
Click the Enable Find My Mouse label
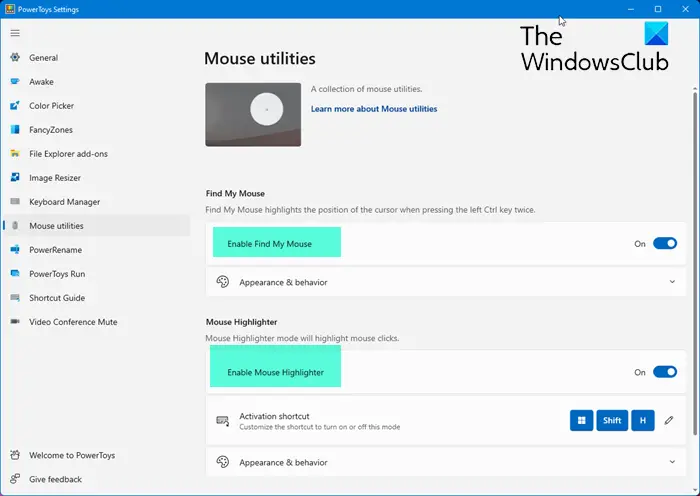269,244
